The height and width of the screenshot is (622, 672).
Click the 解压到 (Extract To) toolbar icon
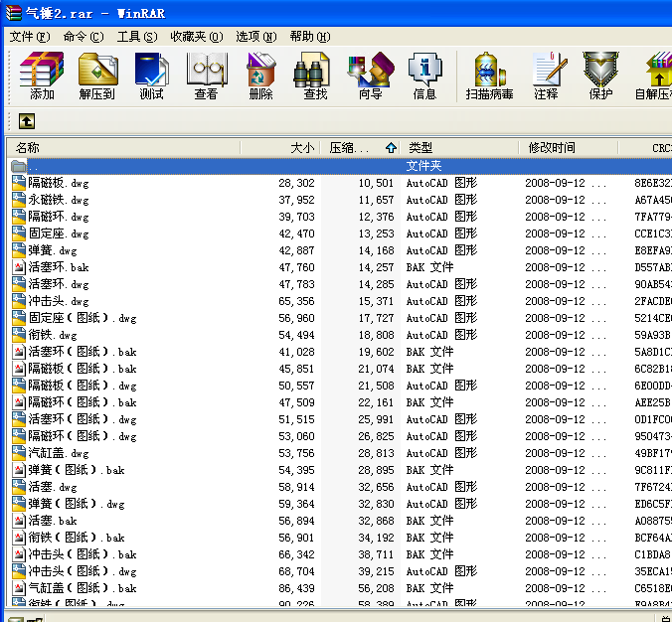[96, 76]
